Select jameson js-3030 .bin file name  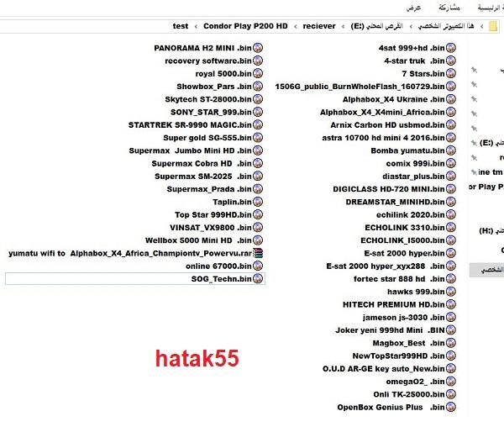click(404, 318)
